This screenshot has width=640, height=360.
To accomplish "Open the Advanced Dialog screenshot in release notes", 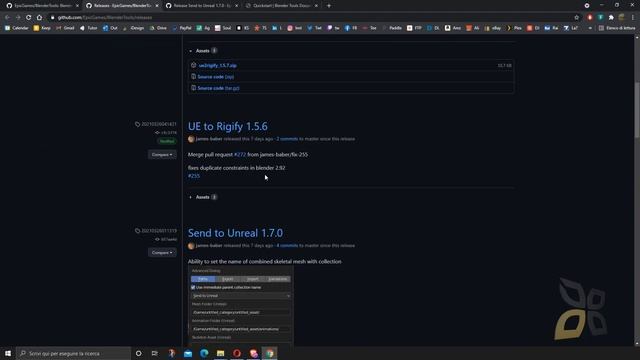I will click(240, 305).
